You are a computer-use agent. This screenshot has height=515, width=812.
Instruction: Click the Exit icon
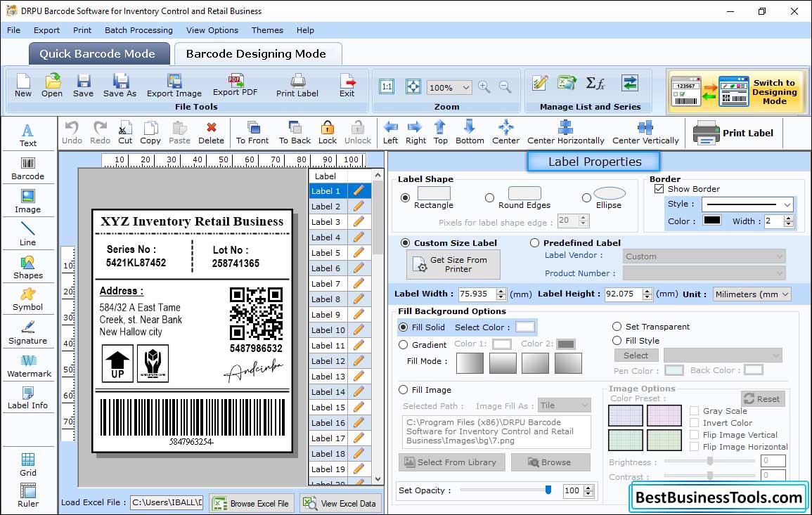coord(347,86)
